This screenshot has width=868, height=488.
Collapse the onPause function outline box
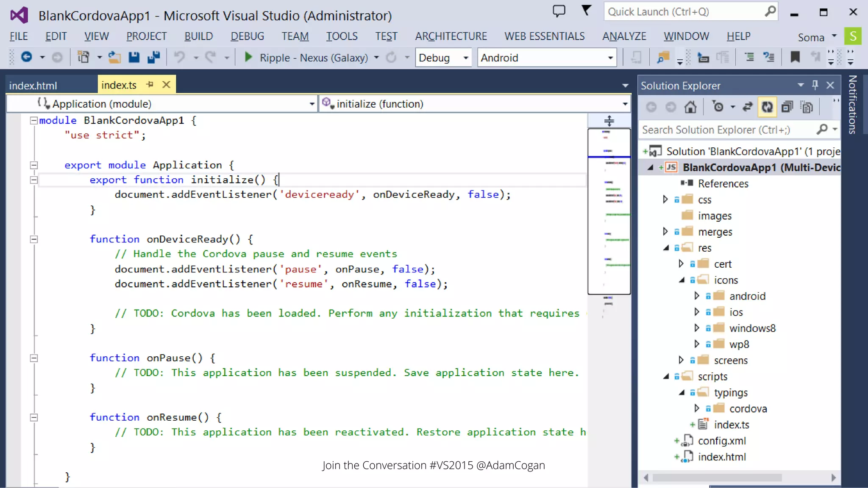click(34, 358)
